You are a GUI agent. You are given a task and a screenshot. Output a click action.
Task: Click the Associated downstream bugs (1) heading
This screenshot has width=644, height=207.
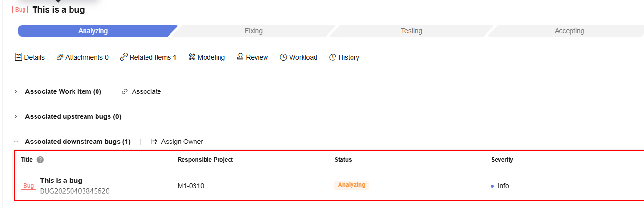(78, 142)
